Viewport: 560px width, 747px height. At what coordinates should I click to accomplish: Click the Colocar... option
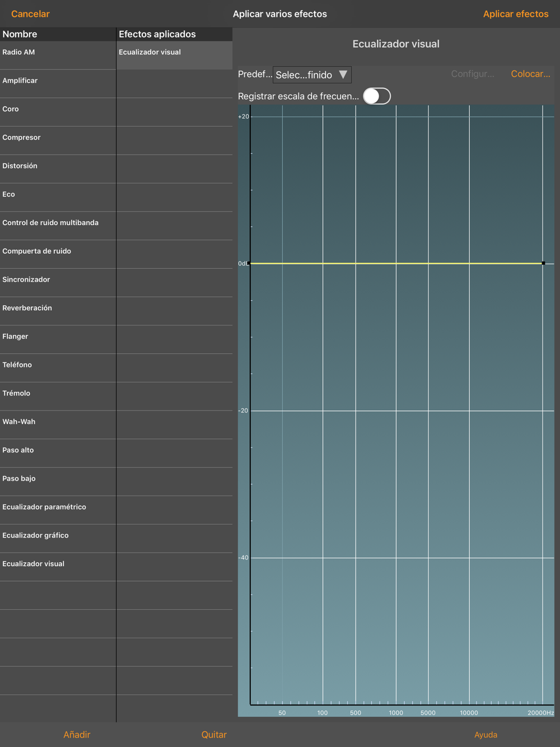530,74
